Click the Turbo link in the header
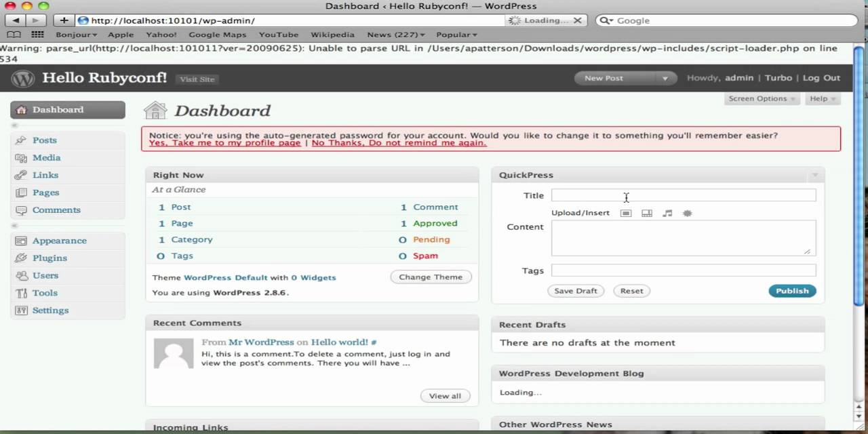The height and width of the screenshot is (434, 868). [x=778, y=78]
